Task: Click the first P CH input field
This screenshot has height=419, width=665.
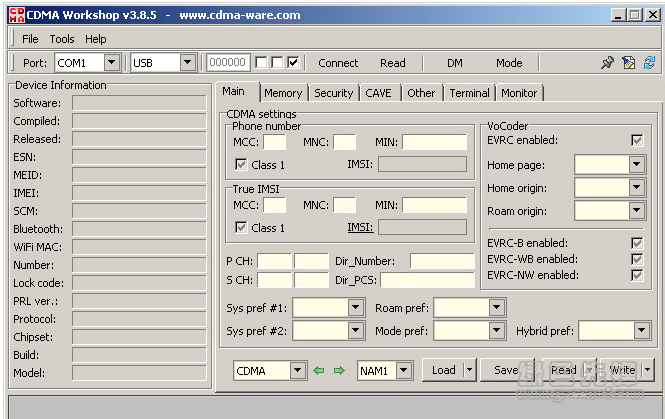Action: tap(274, 261)
